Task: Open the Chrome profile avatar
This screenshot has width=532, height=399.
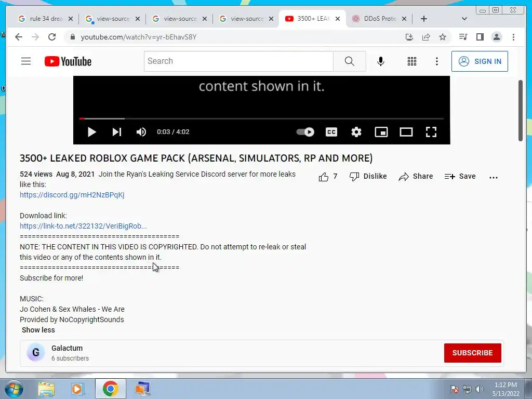Action: [496, 37]
